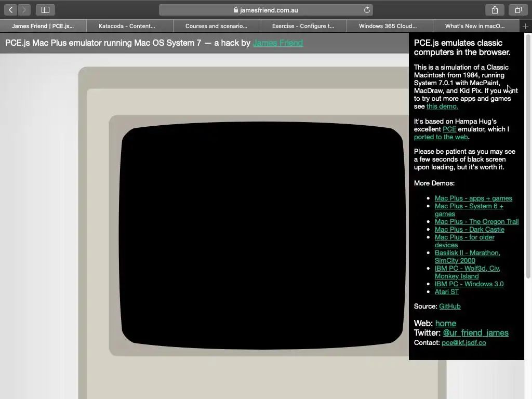Click the pce@kf.jsdf.co contact email
The height and width of the screenshot is (399, 532).
tap(463, 343)
